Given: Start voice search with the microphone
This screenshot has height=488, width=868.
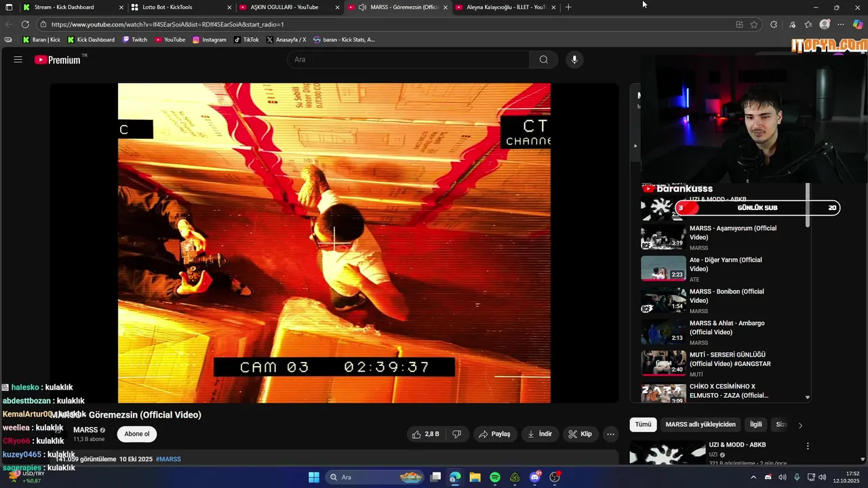Looking at the screenshot, I should click(574, 60).
